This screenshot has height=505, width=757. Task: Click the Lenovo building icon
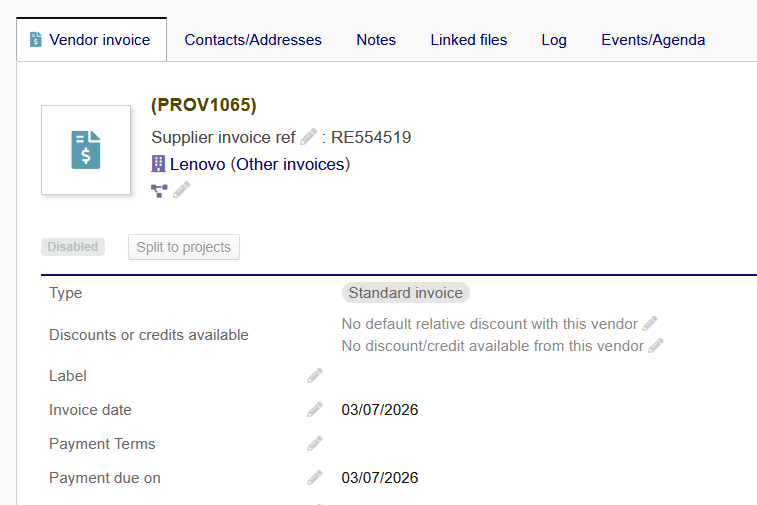pyautogui.click(x=158, y=164)
